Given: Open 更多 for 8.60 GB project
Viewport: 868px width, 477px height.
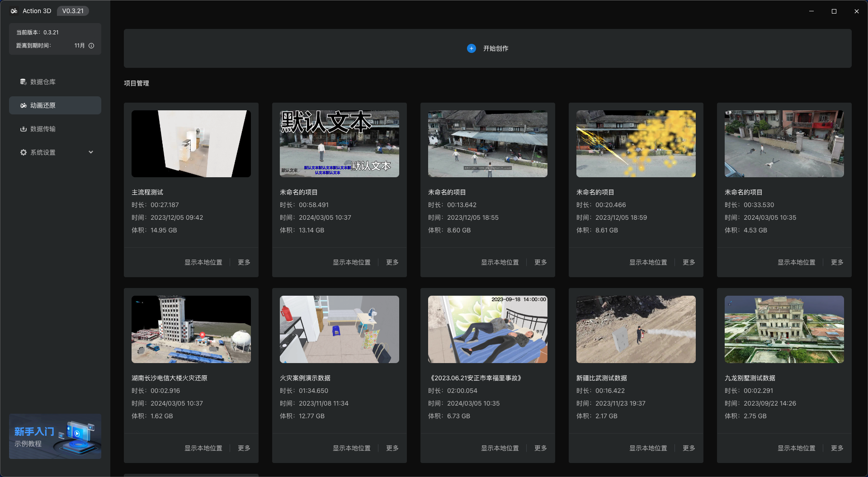Looking at the screenshot, I should 540,262.
